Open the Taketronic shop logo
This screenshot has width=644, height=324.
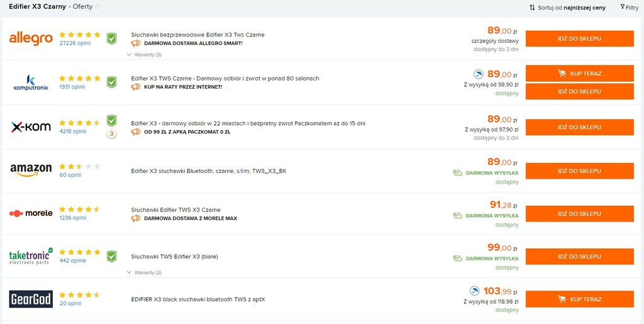(x=31, y=256)
